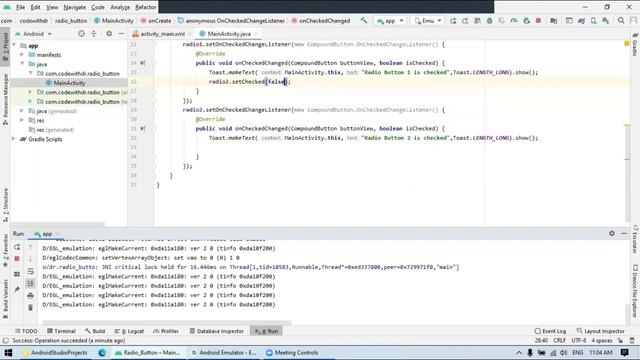Open the Run panel settings gear
Image resolution: width=640 pixels, height=360 pixels.
click(611, 233)
